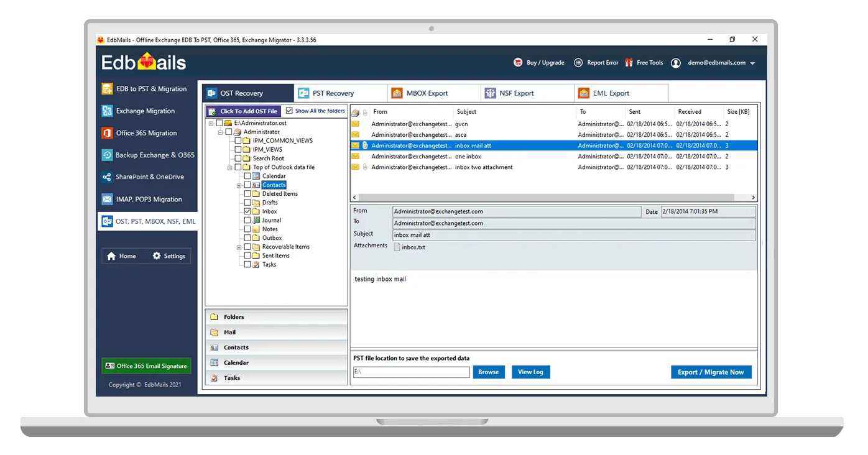Click the Buy / Upgrade cart icon
Screen dimensions: 868x455
[518, 63]
